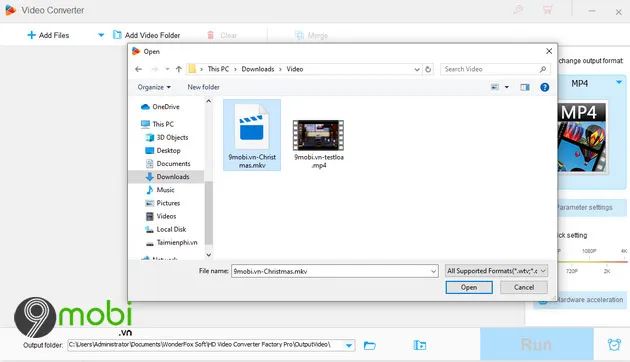Open output folder location icon
Screen dimensions: 630x362
[420, 345]
